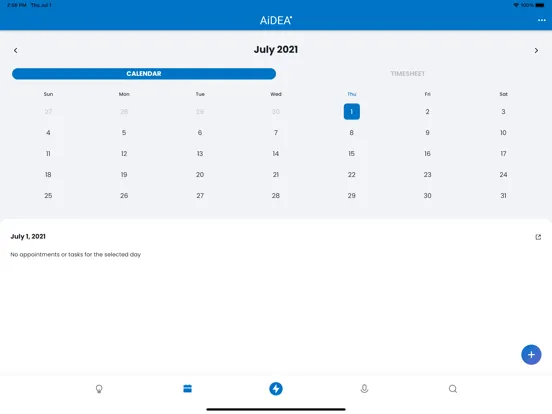This screenshot has height=414, width=552.
Task: Select July 9 on the calendar
Action: click(427, 133)
